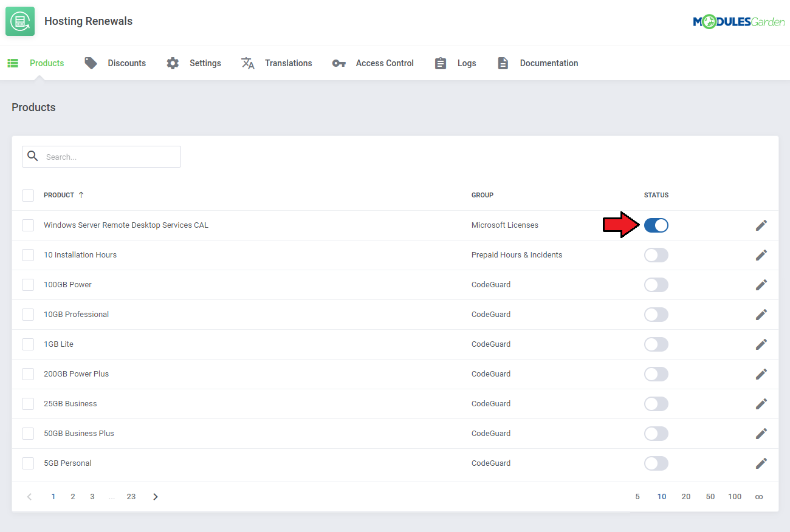Enable status toggle for 50GB Business Plus
The width and height of the screenshot is (790, 532).
(656, 434)
